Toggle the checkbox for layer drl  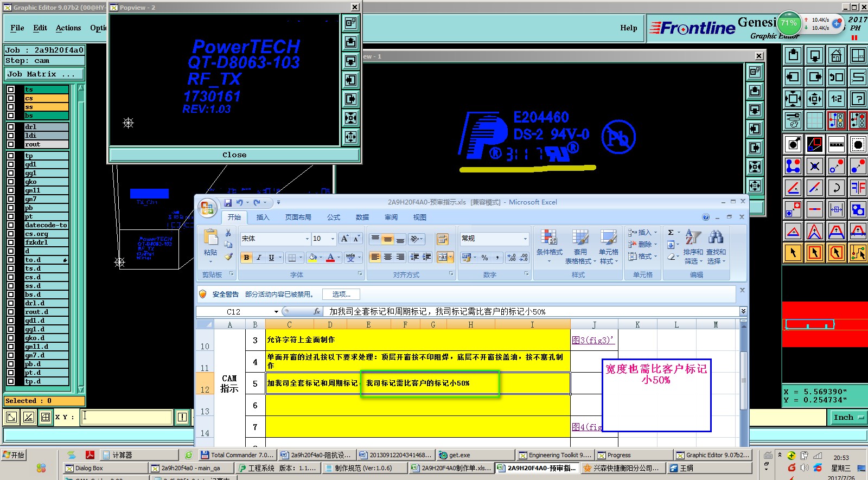[10, 127]
